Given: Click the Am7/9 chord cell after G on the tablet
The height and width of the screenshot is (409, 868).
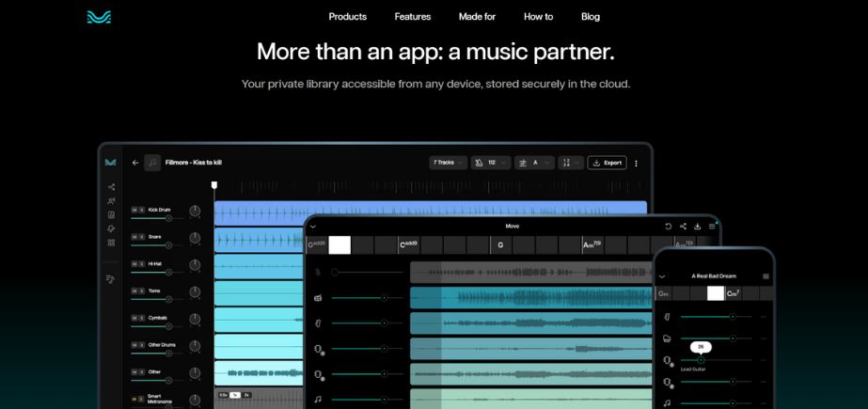Looking at the screenshot, I should point(592,245).
